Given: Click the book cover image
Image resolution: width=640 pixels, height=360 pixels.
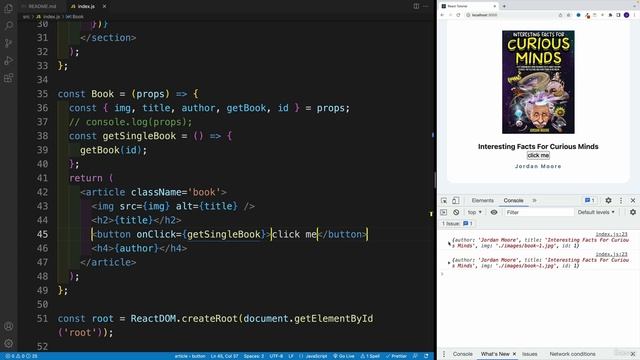Looking at the screenshot, I should (538, 82).
